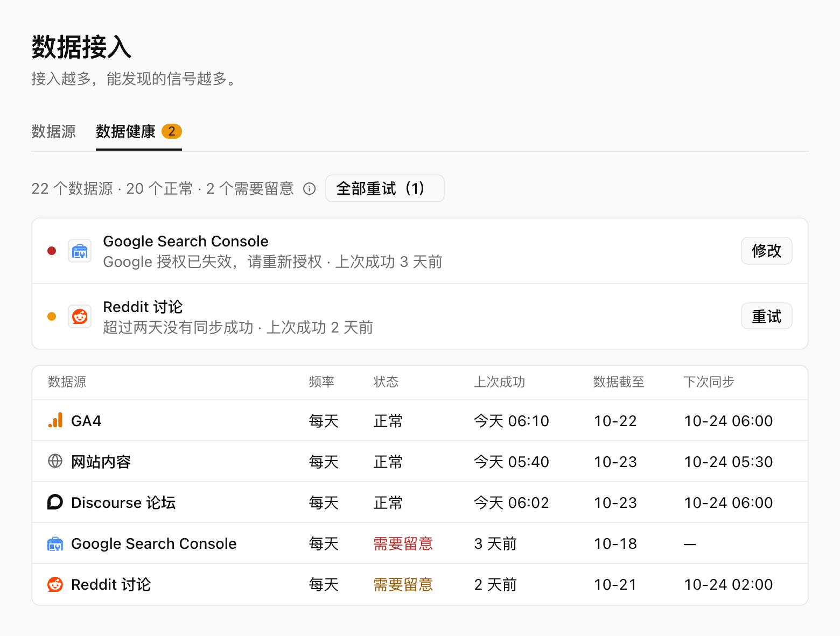Click 10-24 05:30 next sync time
The height and width of the screenshot is (636, 840).
coord(729,462)
